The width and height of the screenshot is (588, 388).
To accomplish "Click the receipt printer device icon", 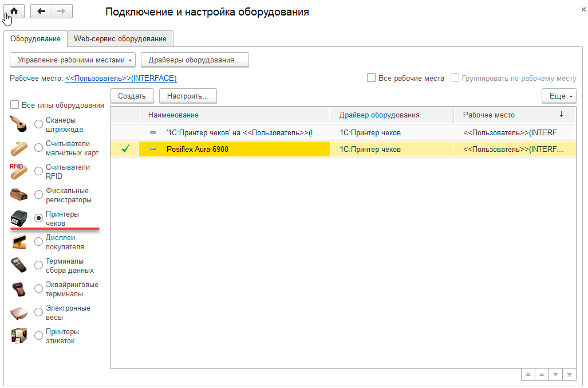I will 18,218.
